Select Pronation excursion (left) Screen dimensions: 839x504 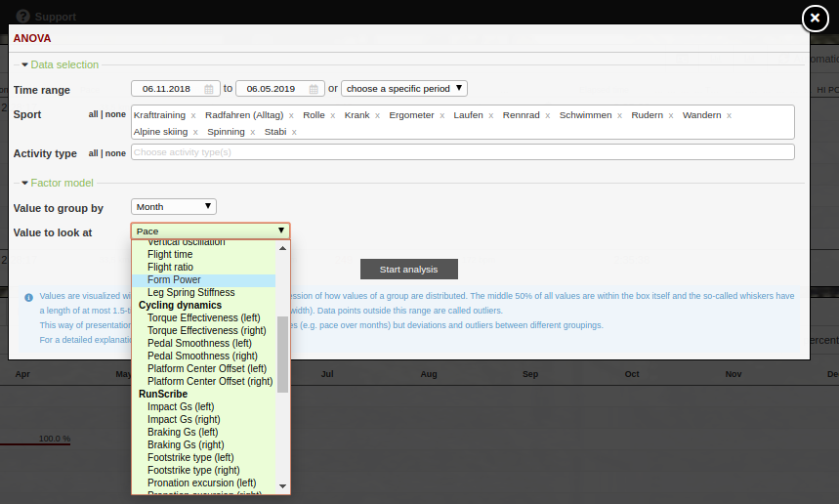[x=202, y=483]
